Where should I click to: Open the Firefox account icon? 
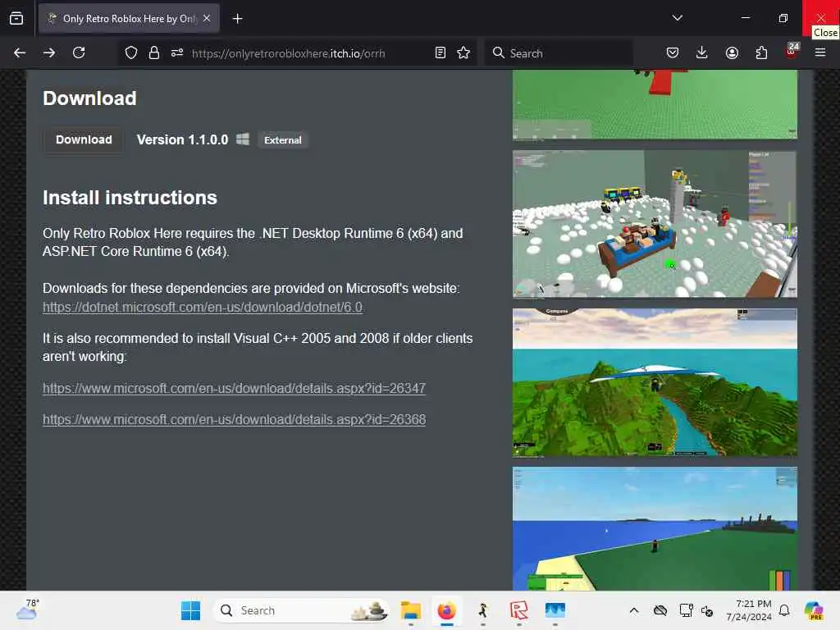(732, 52)
